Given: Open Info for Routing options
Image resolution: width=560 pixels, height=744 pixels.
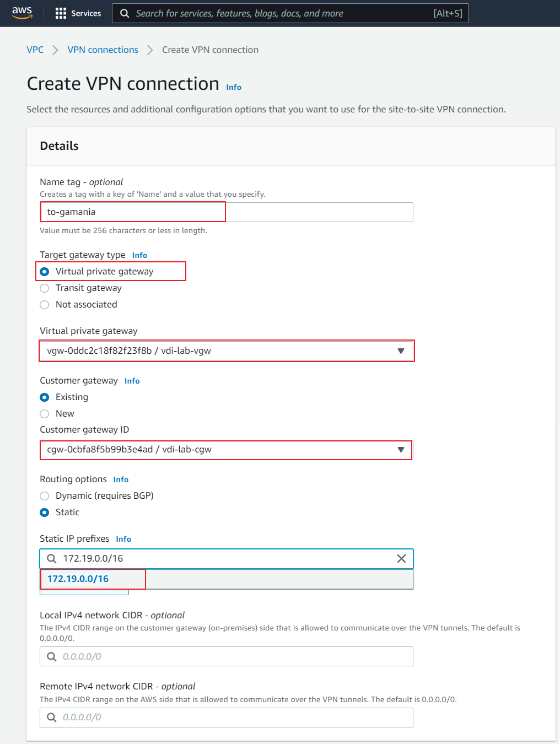Looking at the screenshot, I should click(x=121, y=479).
